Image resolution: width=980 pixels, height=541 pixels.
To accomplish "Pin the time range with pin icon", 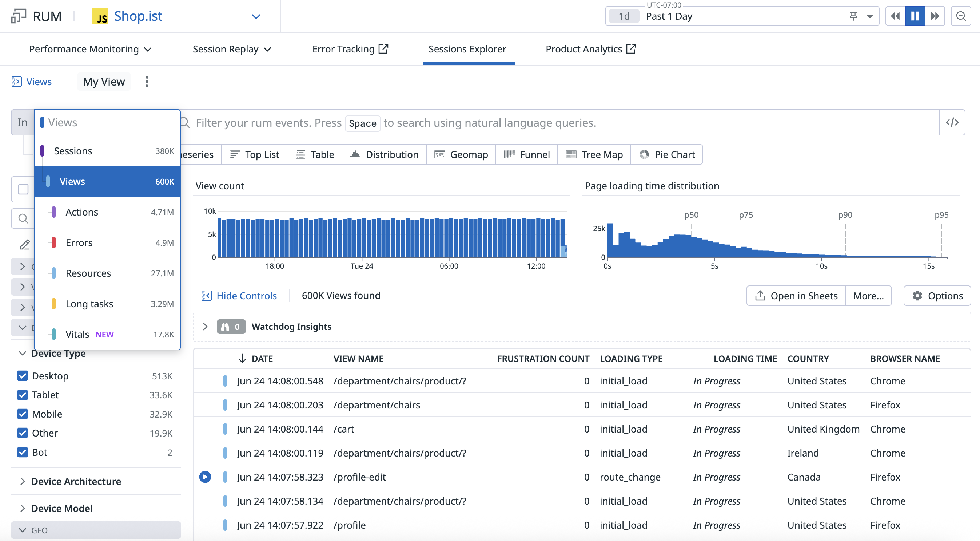I will (x=853, y=16).
